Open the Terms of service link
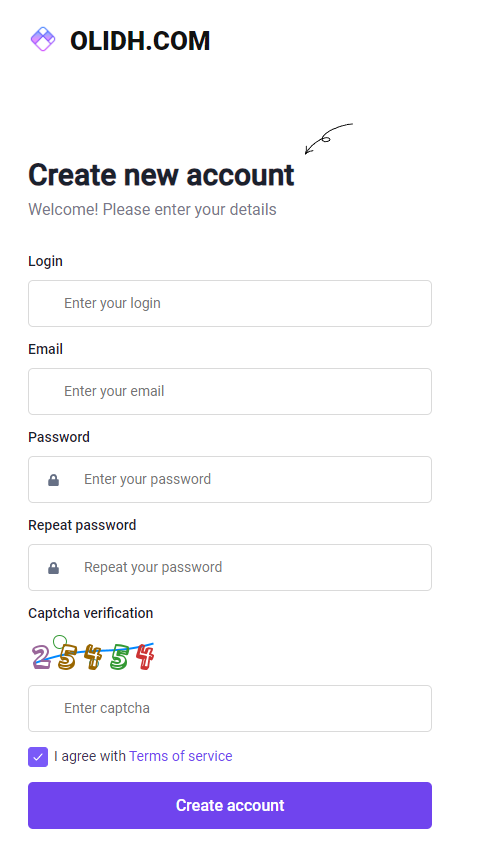The image size is (488, 843). [x=181, y=756]
